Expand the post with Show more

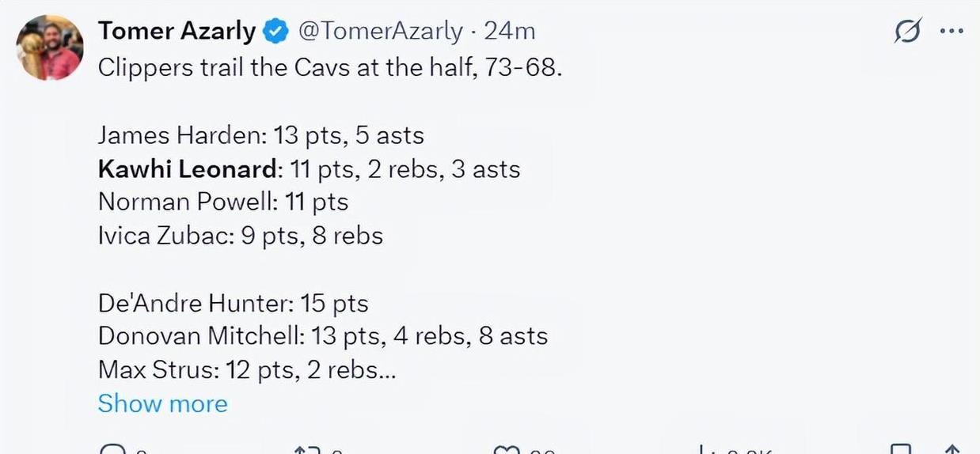click(162, 403)
